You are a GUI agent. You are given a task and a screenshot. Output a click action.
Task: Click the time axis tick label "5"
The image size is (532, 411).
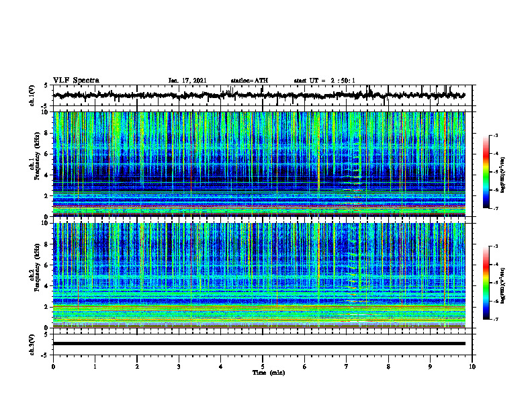[x=263, y=367]
